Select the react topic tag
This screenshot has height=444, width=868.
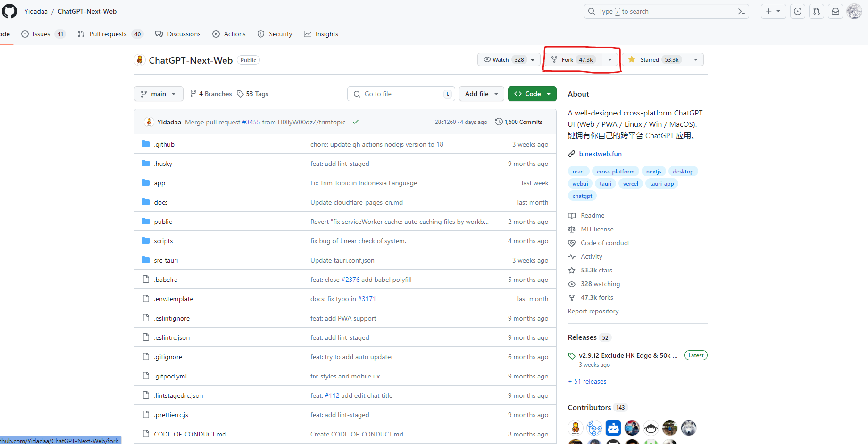[579, 172]
